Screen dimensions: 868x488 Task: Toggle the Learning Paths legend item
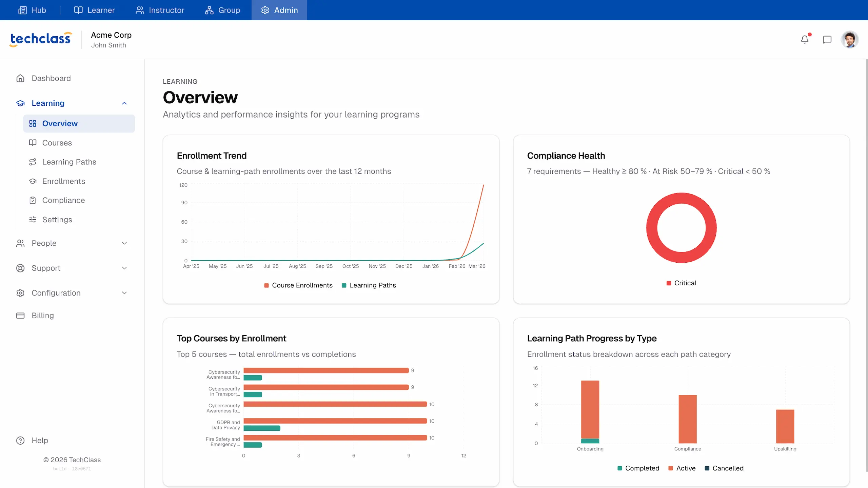[369, 285]
